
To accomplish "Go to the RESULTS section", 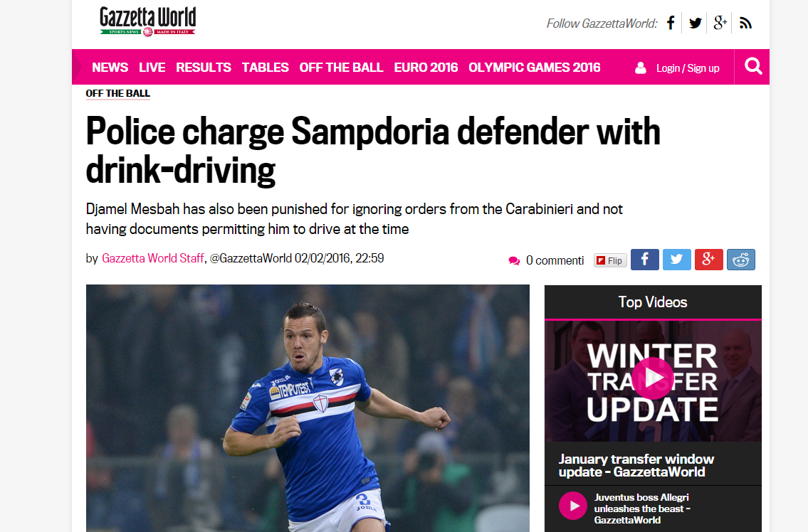I will point(204,68).
